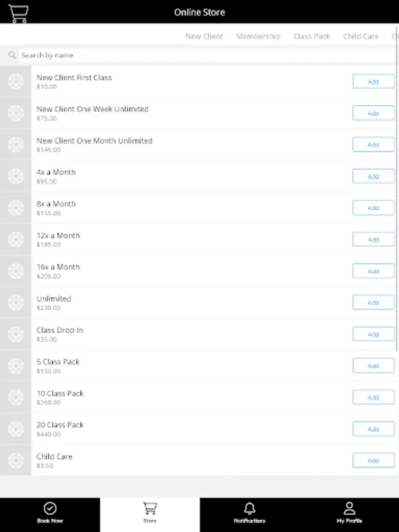Add the 10 Class Pack

tap(373, 397)
